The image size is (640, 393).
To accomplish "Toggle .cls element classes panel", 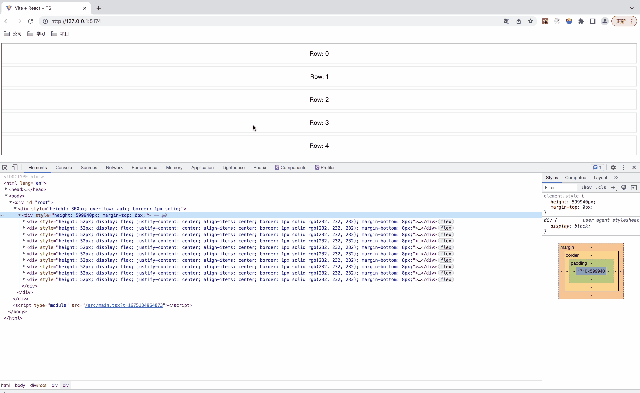I will [600, 187].
